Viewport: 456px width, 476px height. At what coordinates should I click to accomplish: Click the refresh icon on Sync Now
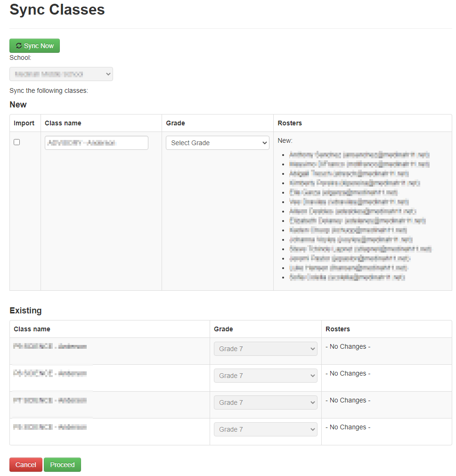point(19,46)
